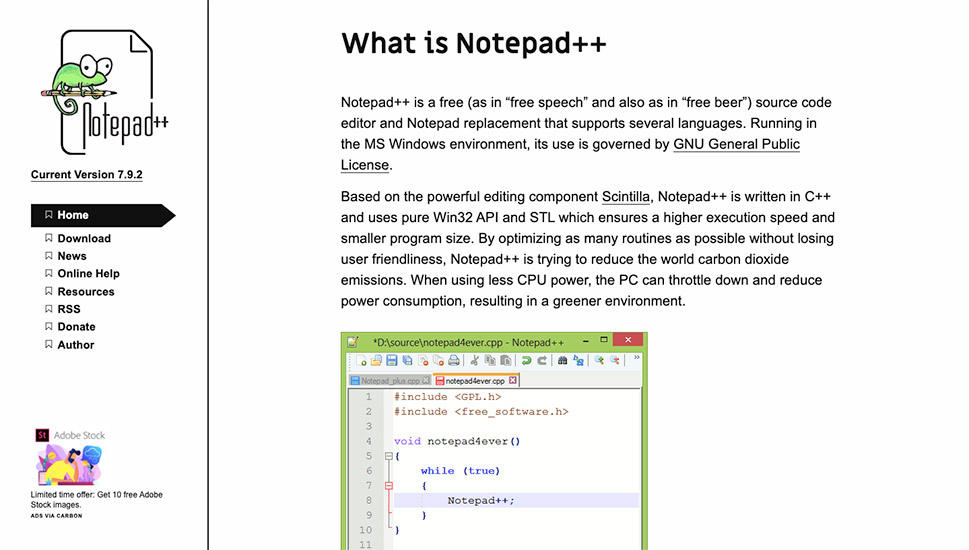Viewport: 969px width, 550px height.
Task: Click the Current Version 7.9.2 link
Action: click(87, 175)
